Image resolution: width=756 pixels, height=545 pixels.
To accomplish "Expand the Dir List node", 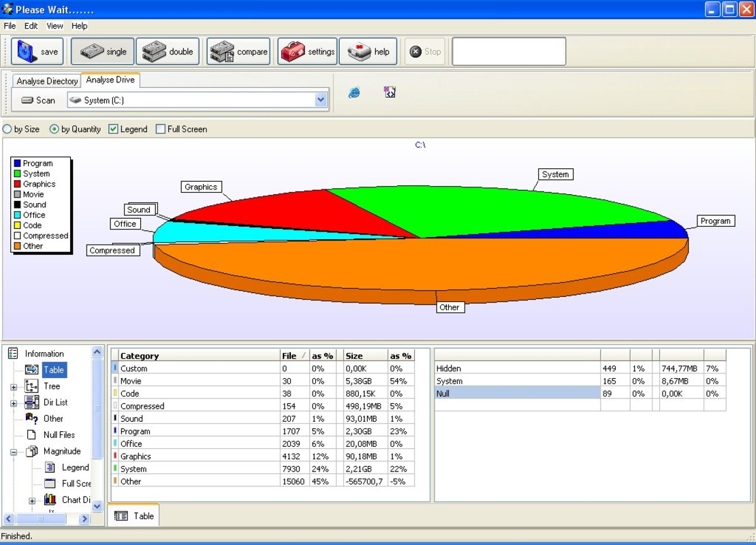I will coord(14,404).
